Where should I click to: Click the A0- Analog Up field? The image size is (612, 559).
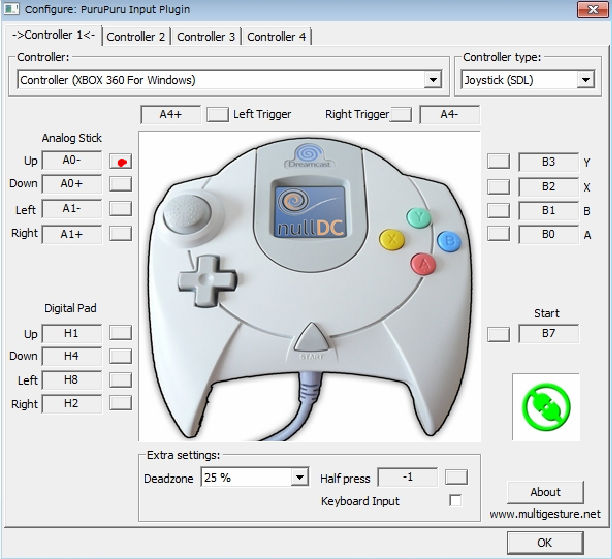71,160
